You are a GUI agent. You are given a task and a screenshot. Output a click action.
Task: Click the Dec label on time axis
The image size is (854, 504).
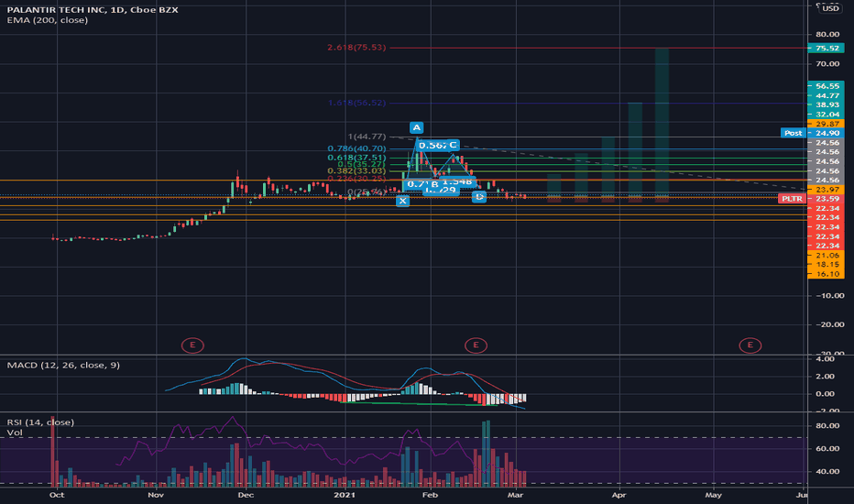[x=246, y=495]
